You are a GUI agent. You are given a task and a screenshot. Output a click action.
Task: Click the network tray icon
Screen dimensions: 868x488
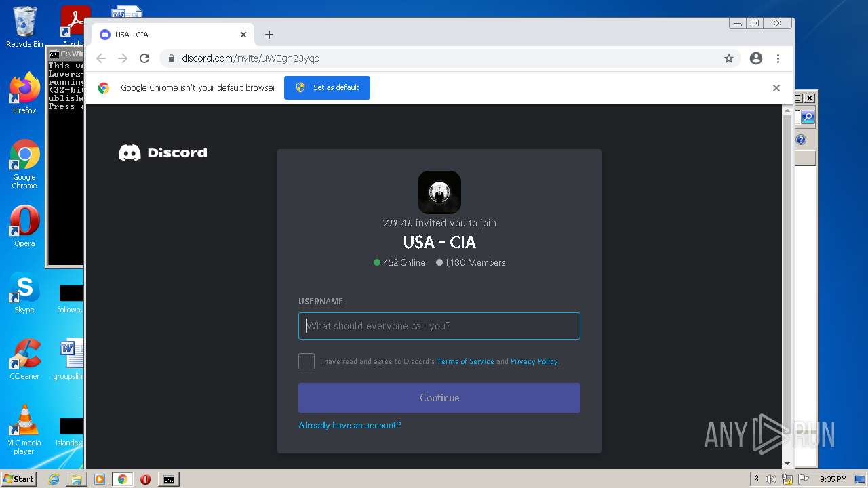(787, 479)
